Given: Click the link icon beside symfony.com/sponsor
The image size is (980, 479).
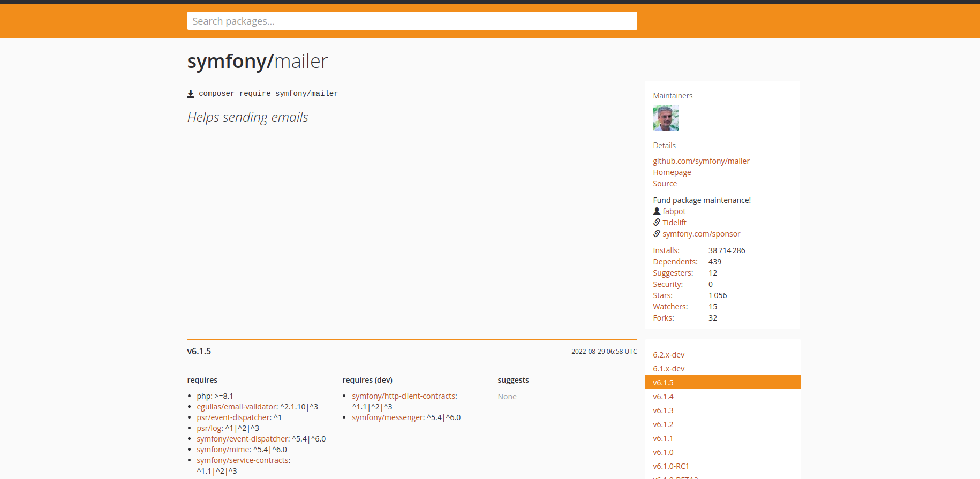Looking at the screenshot, I should (x=657, y=233).
